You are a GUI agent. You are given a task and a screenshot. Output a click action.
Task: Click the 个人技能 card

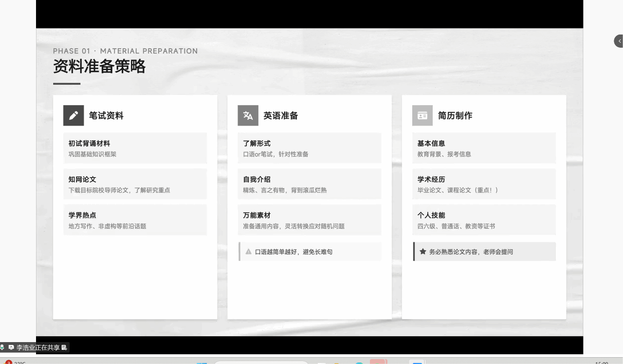click(x=483, y=220)
